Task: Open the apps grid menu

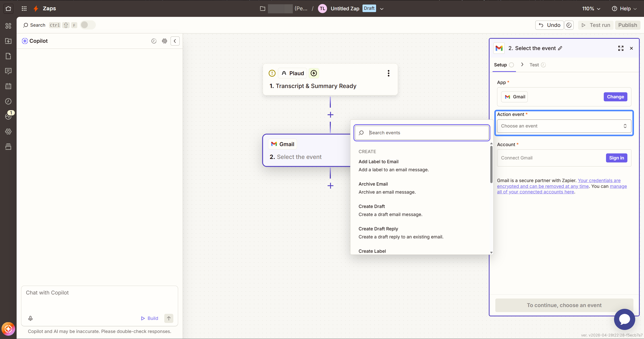Action: click(x=24, y=9)
